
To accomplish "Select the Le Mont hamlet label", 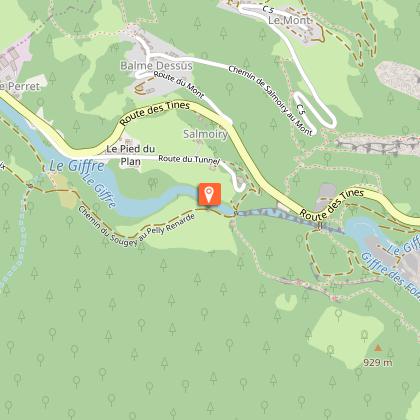I will (x=289, y=20).
